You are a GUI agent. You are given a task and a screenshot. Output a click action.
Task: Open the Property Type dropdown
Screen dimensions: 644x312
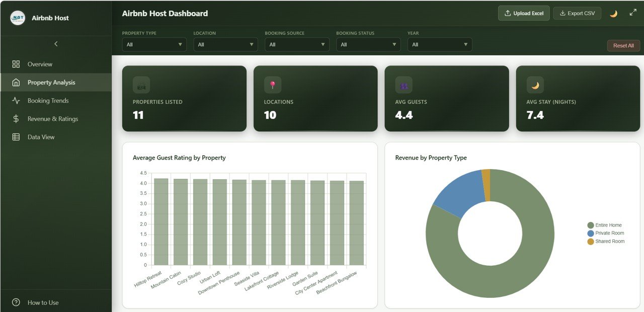click(154, 45)
